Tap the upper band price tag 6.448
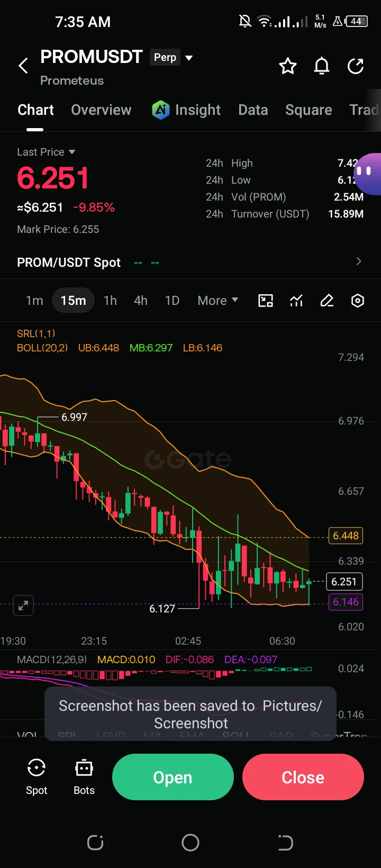 [x=346, y=536]
